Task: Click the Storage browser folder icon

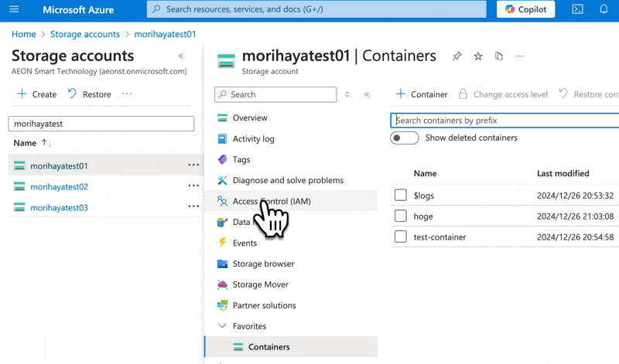Action: 222,264
